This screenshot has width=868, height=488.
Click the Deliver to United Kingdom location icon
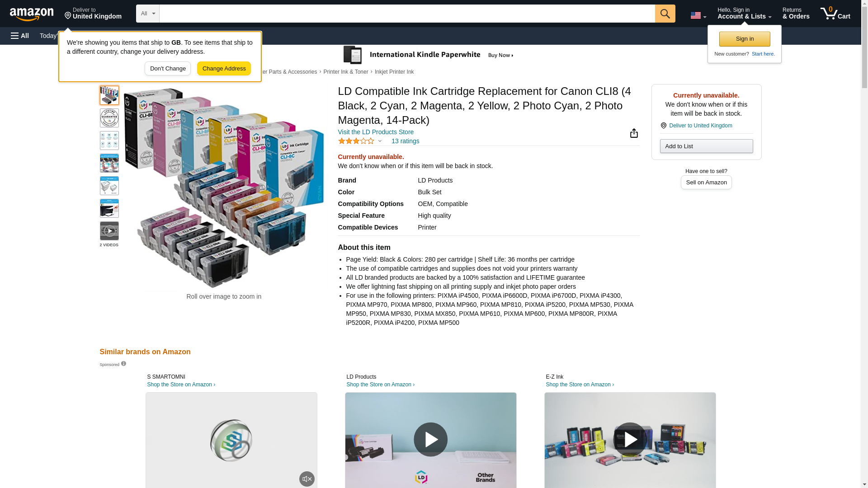pos(663,126)
